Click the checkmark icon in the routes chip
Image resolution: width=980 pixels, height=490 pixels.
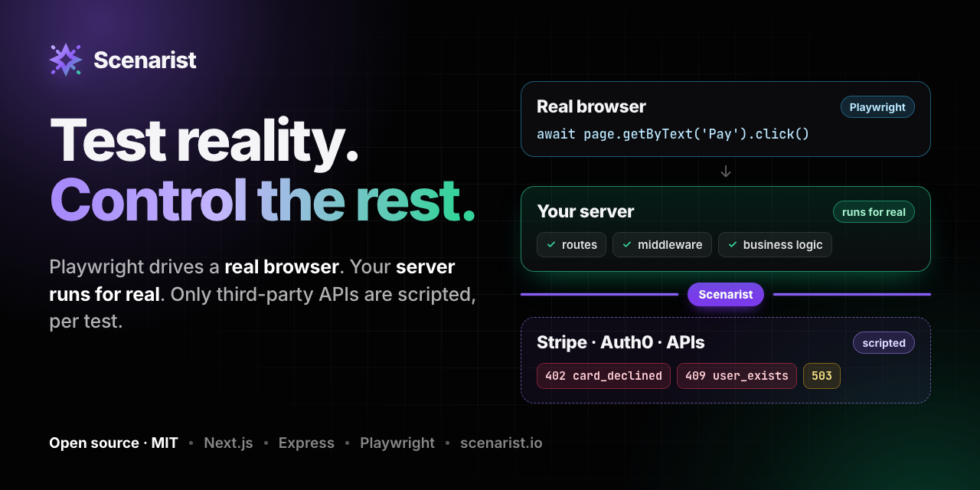pyautogui.click(x=551, y=245)
